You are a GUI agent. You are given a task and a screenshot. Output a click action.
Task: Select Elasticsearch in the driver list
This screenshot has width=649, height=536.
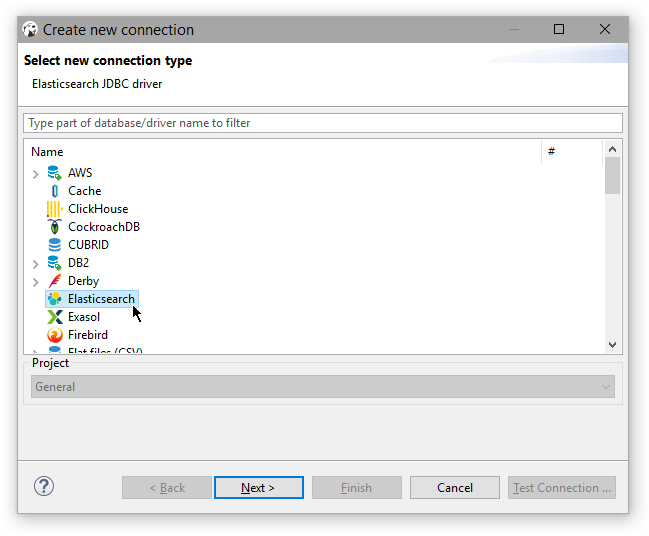click(x=101, y=299)
